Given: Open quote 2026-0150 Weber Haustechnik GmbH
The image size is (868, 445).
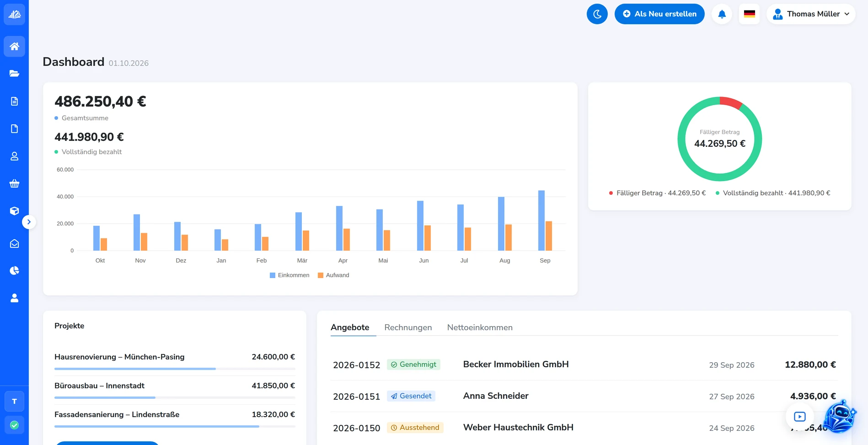Looking at the screenshot, I should click(x=584, y=428).
